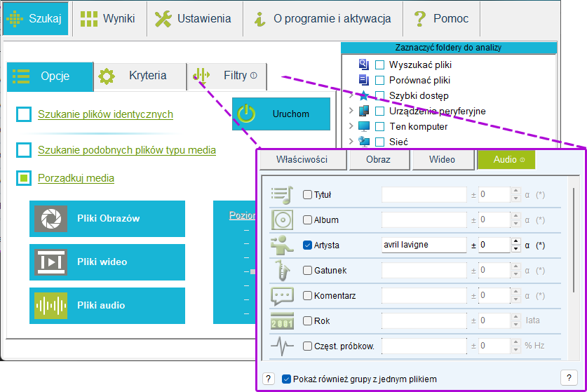Decrease the Artysta tolerance spinner value
Viewport: 587px width, 392px height.
(516, 249)
